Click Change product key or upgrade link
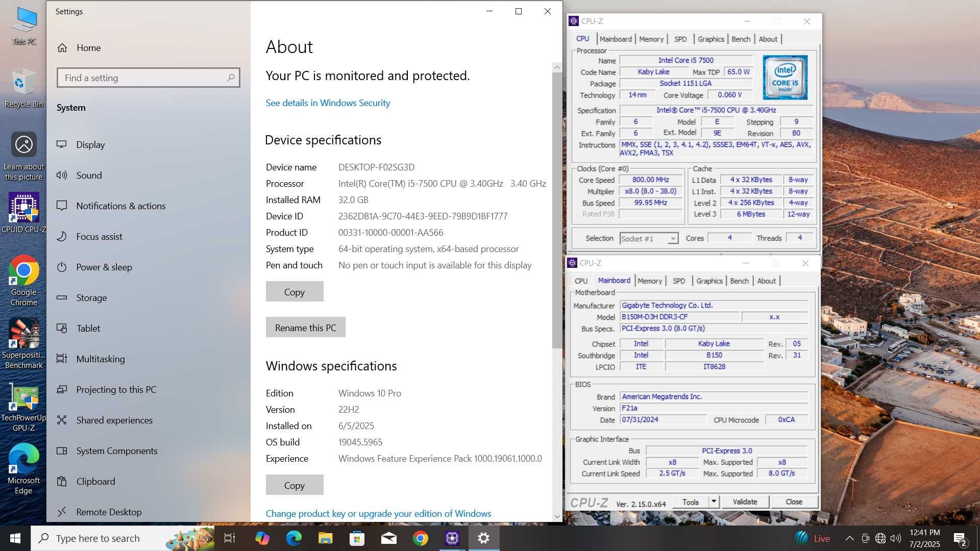 click(378, 514)
